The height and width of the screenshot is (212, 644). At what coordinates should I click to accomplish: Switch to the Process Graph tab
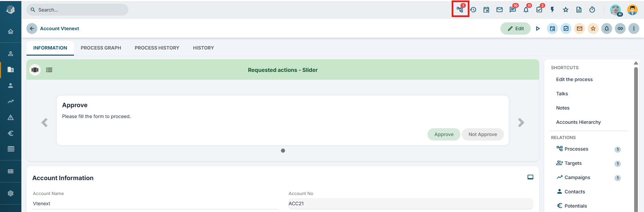pos(101,48)
